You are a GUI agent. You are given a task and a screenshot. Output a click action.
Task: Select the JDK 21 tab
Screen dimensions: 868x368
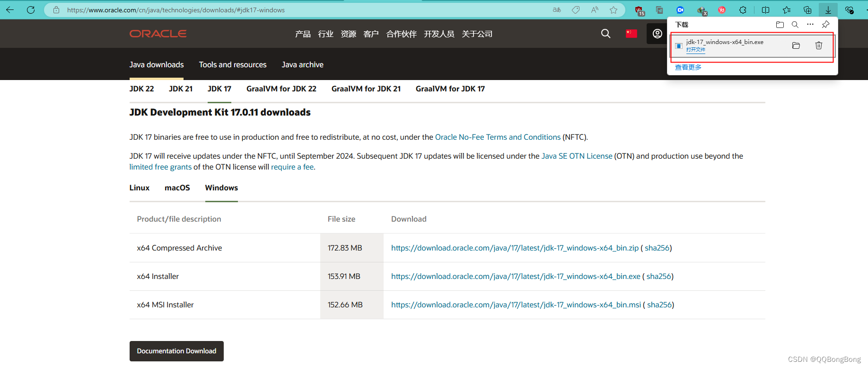(x=181, y=89)
